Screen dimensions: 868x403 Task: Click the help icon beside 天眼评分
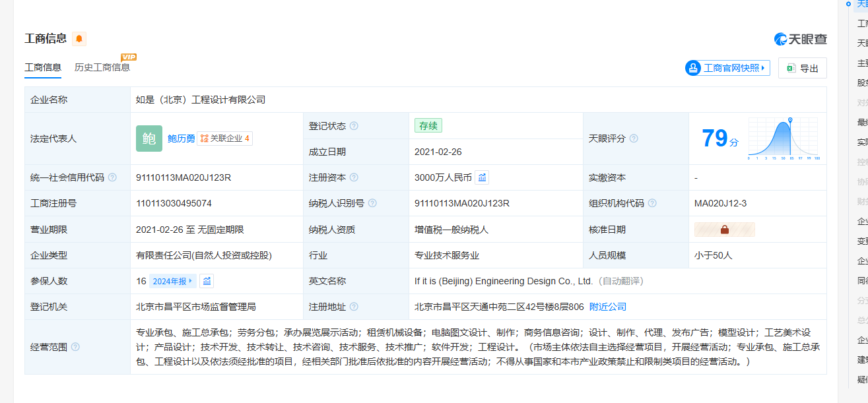[x=634, y=139]
